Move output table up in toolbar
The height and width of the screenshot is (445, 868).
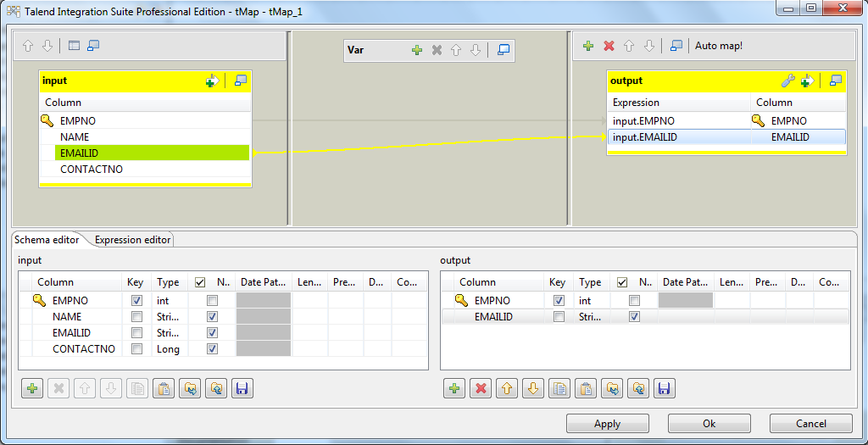click(x=629, y=46)
